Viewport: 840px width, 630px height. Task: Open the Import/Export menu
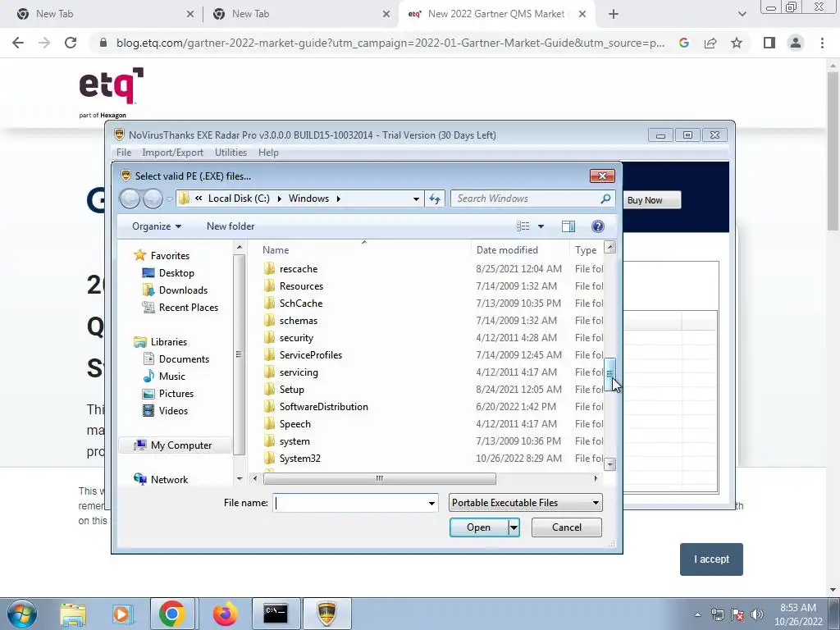tap(172, 153)
